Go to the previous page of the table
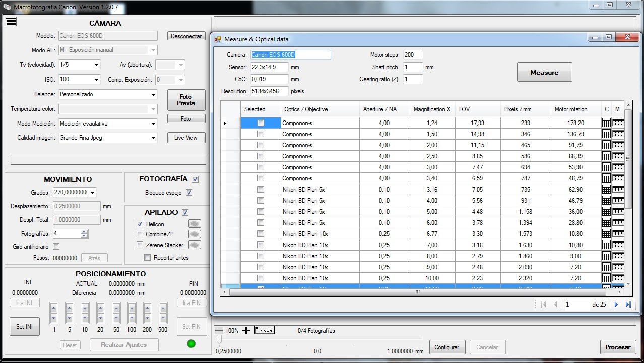 tap(555, 304)
